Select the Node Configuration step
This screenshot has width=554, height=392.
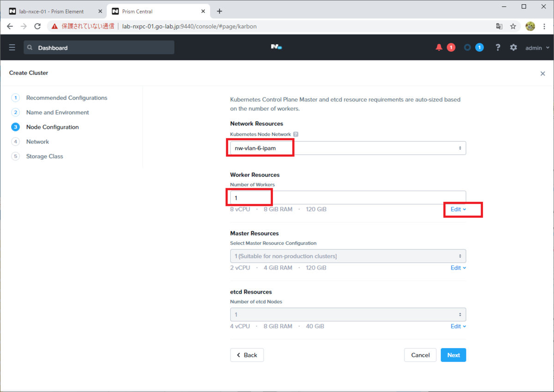coord(52,127)
